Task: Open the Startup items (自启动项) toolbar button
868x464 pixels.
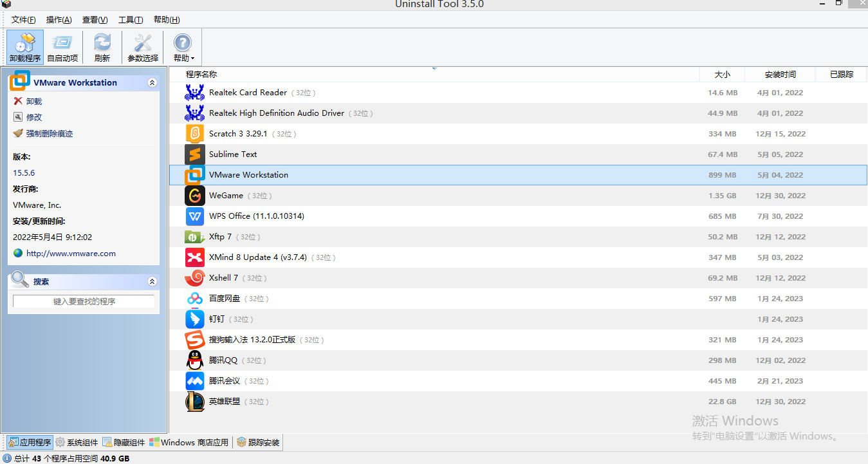Action: (62, 47)
